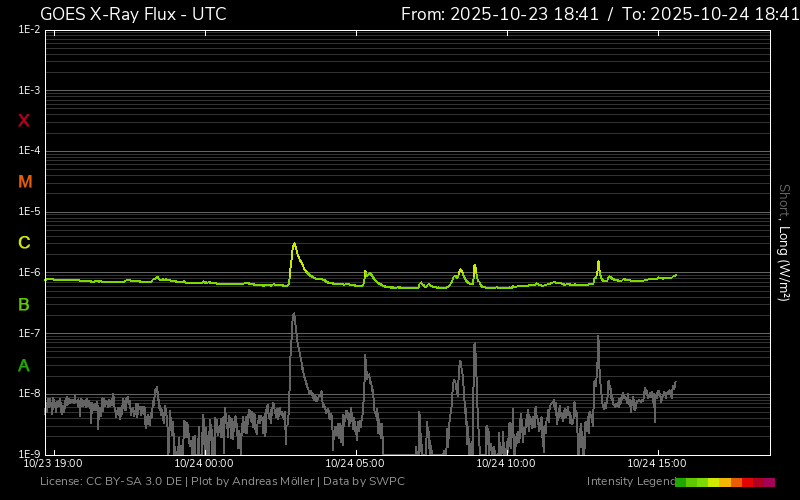The height and width of the screenshot is (500, 800).
Task: Click the red X flare class label
Action: 24,121
